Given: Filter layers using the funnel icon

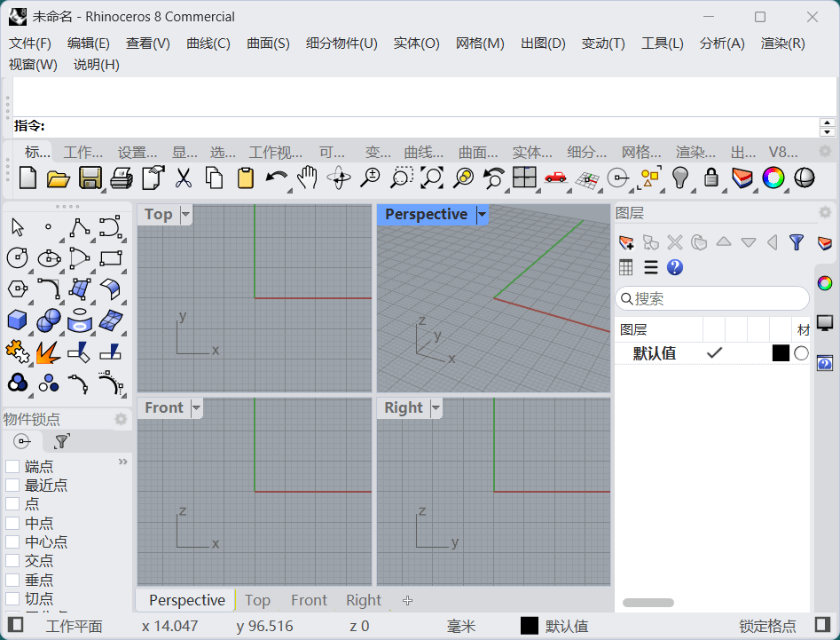Looking at the screenshot, I should pos(797,242).
